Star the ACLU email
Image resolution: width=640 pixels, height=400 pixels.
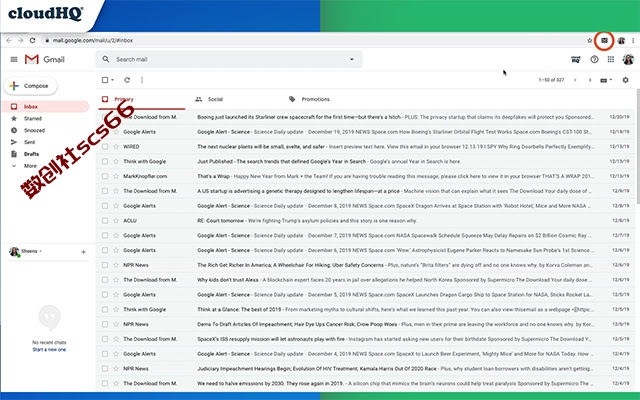tap(116, 220)
